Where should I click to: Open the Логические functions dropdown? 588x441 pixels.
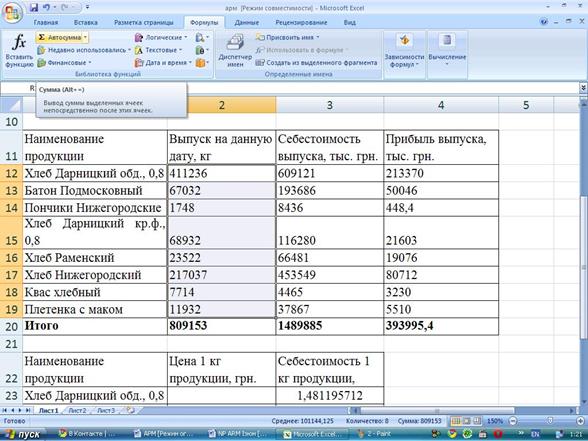click(x=161, y=38)
